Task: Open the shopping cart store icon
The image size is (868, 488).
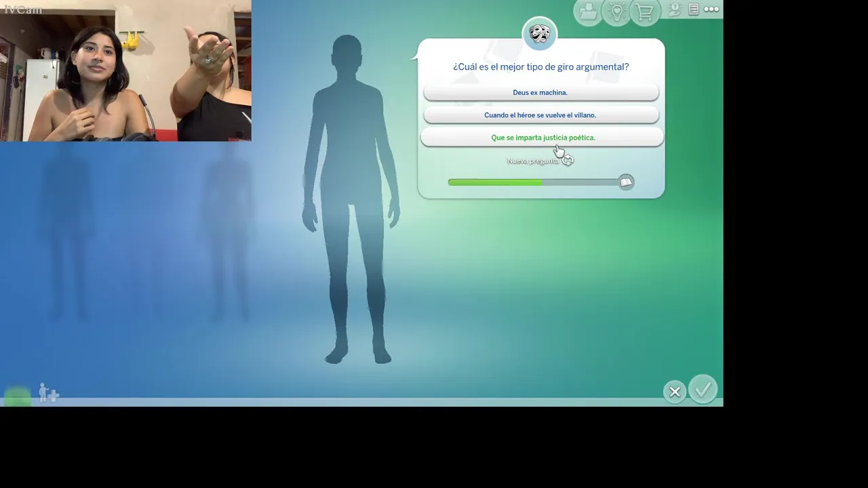Action: pyautogui.click(x=645, y=12)
